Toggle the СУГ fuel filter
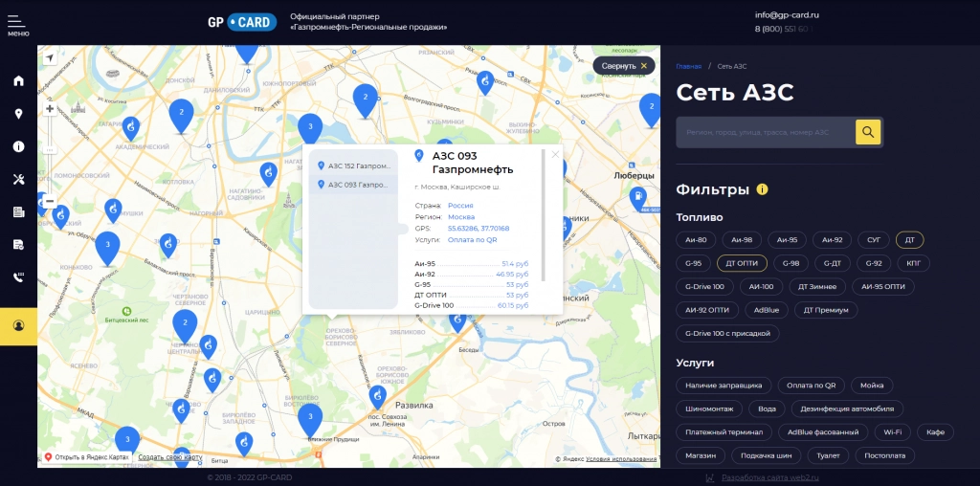The image size is (980, 486). point(873,240)
